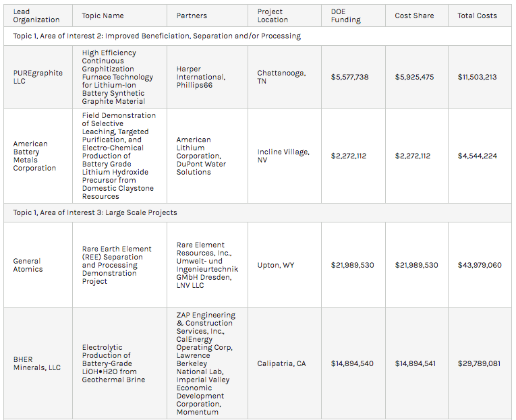Click the Incline Village, NV location cell
Screen dimensions: 516x420
pyautogui.click(x=283, y=156)
